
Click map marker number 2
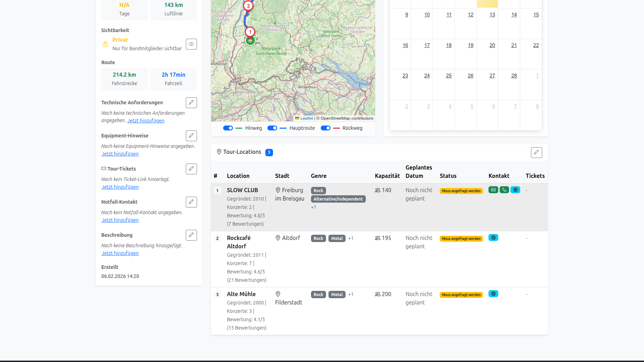pyautogui.click(x=248, y=6)
